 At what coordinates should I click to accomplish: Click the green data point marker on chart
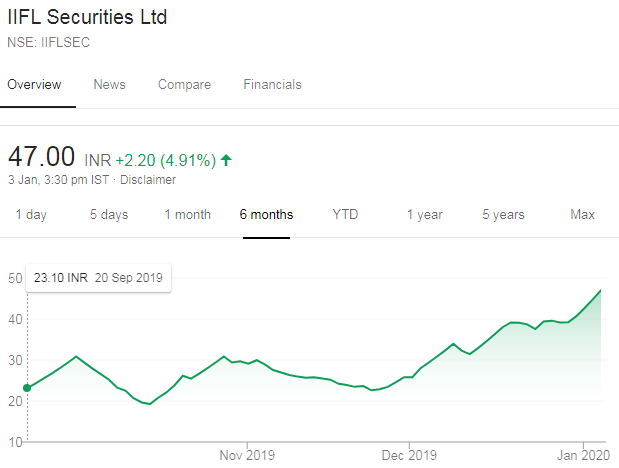27,387
